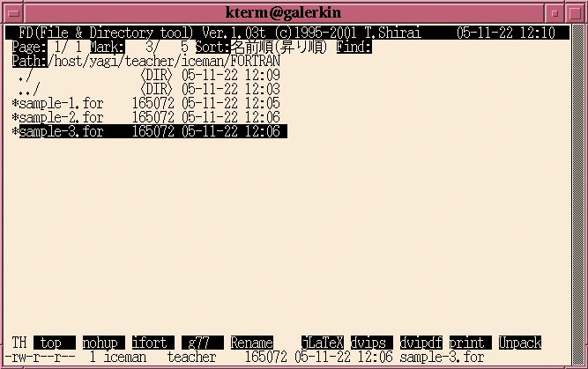Click the Rename function key
The image size is (588, 369).
[251, 343]
